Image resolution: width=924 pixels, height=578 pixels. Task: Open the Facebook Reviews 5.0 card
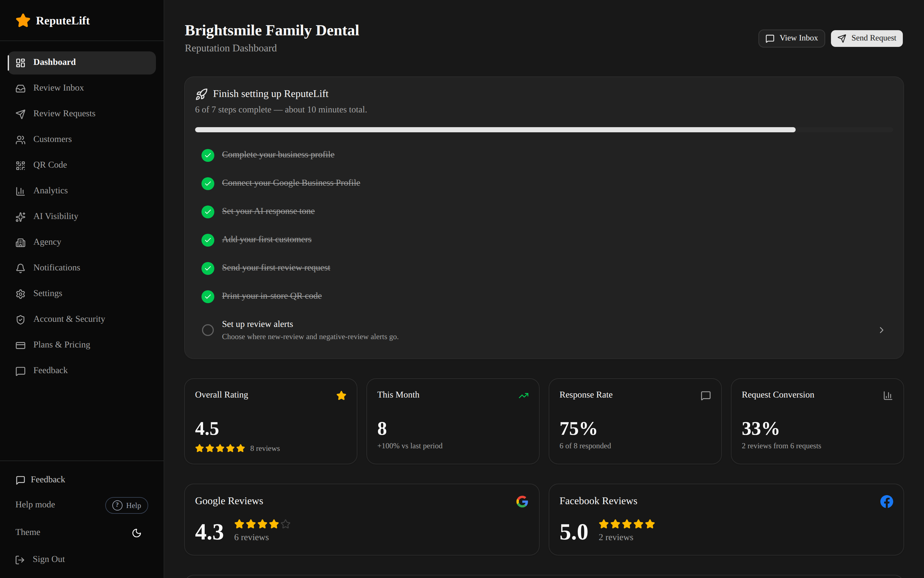(x=726, y=520)
